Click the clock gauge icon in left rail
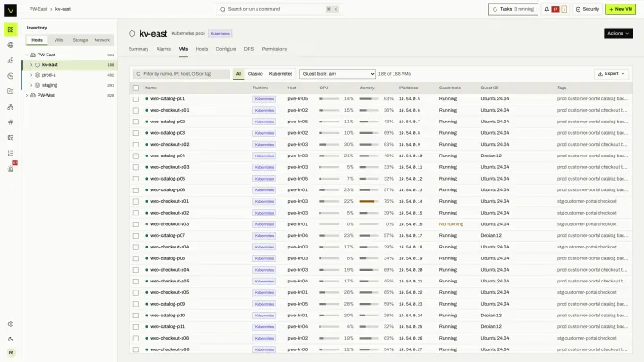This screenshot has height=362, width=644. coord(11,76)
